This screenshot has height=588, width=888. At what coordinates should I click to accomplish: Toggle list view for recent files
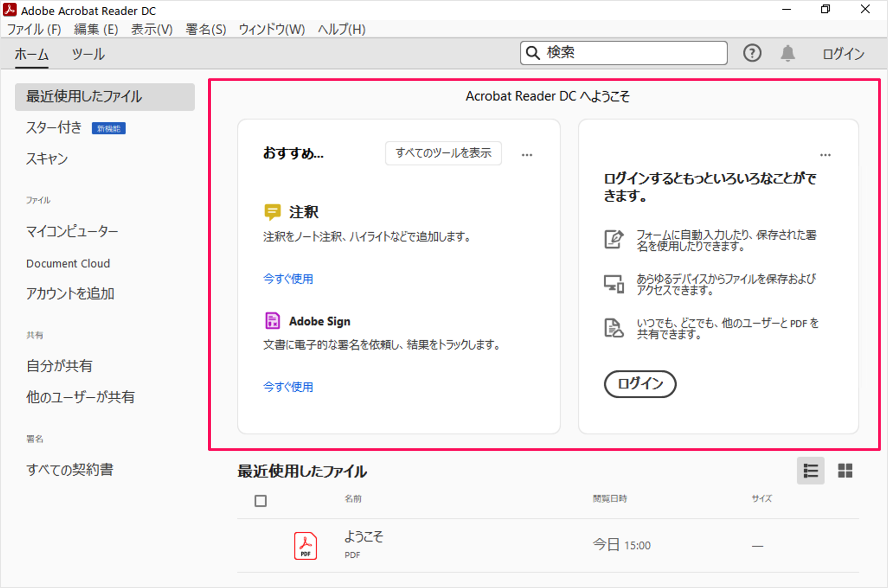point(810,470)
